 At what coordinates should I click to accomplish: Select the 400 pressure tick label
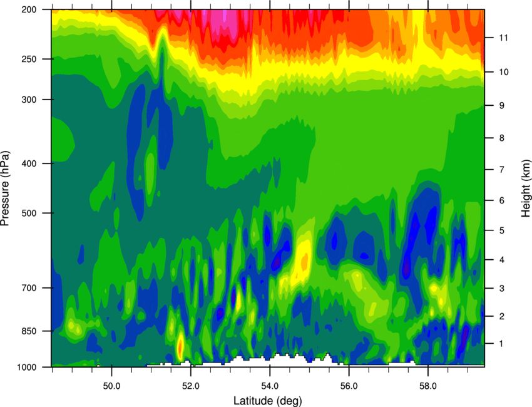pyautogui.click(x=29, y=163)
